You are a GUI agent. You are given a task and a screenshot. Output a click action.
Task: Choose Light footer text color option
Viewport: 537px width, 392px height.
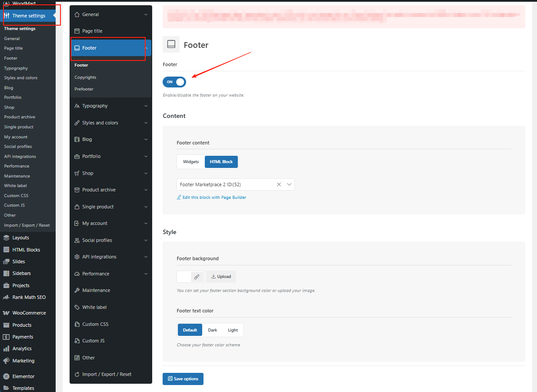233,330
